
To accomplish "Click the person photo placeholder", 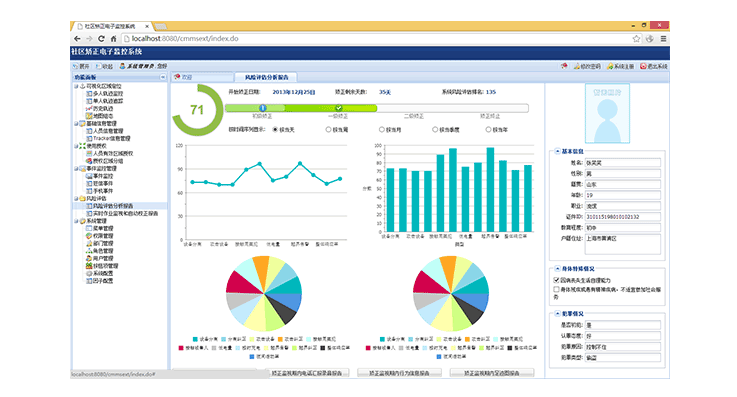I will (x=607, y=113).
